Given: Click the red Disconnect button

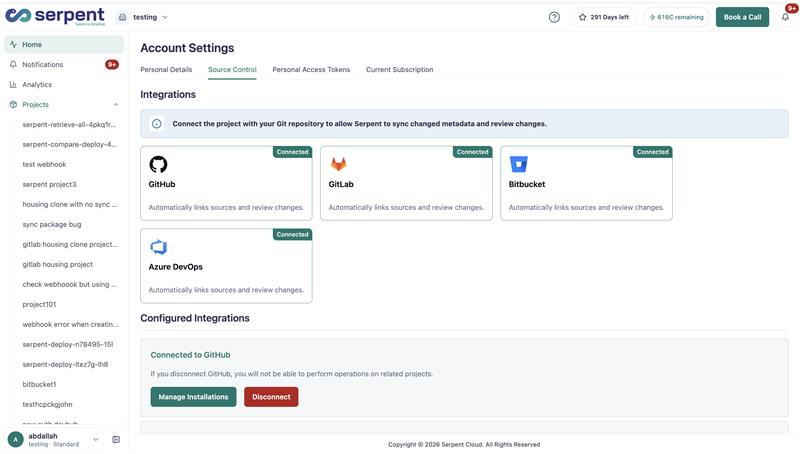Looking at the screenshot, I should [x=271, y=397].
